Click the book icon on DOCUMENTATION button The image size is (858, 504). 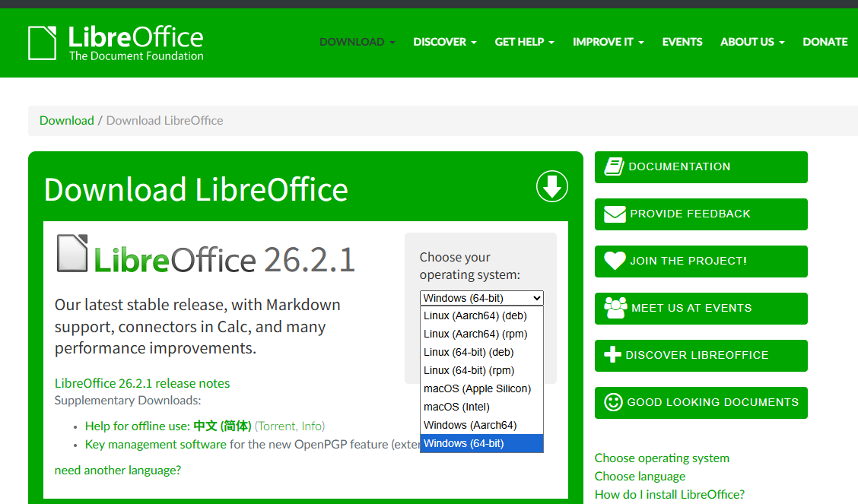click(x=614, y=166)
